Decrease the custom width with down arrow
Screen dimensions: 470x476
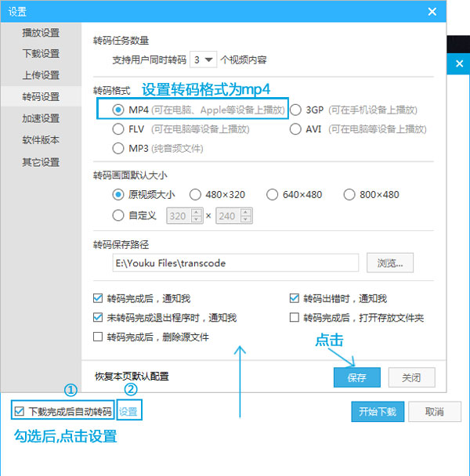(197, 219)
